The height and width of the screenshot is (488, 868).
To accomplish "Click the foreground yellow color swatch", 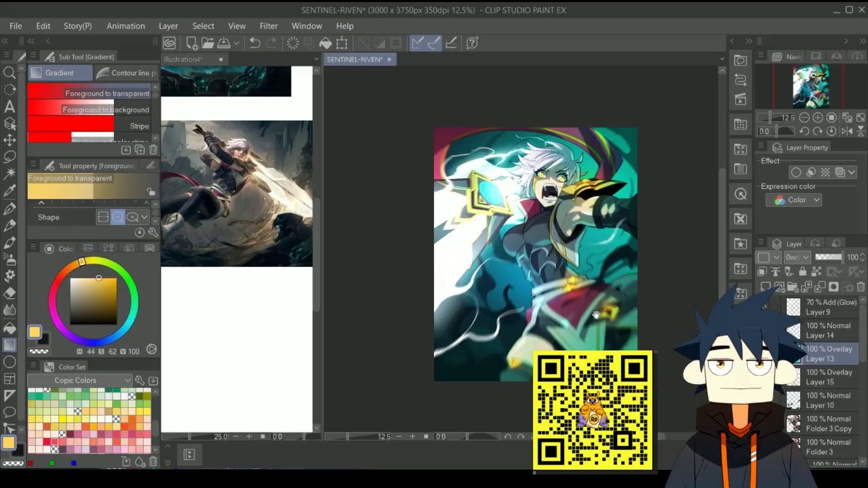I will pos(34,331).
